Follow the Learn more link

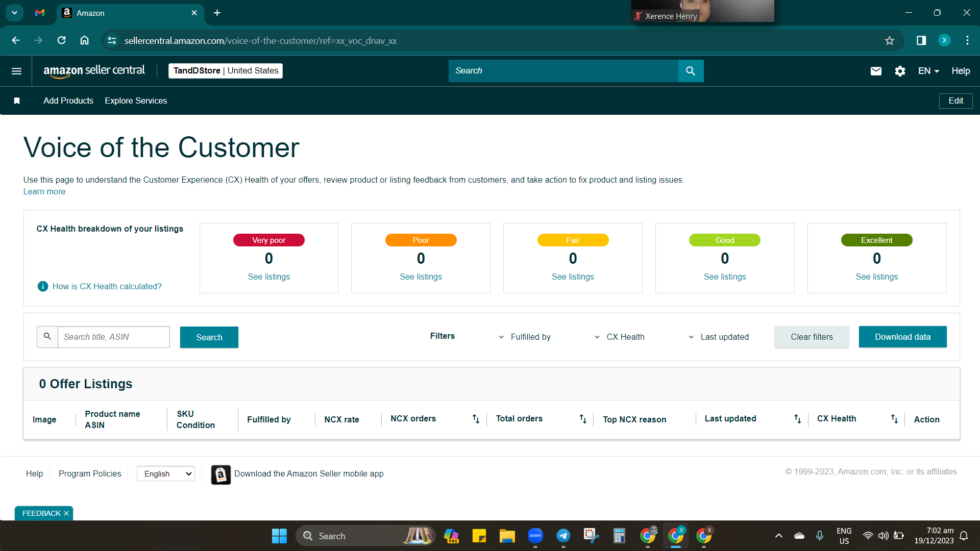tap(44, 192)
